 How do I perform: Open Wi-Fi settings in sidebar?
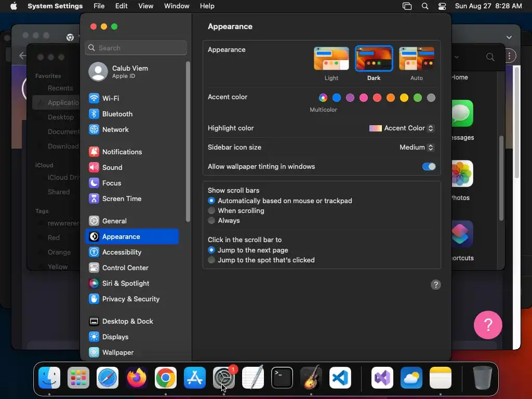click(x=131, y=98)
